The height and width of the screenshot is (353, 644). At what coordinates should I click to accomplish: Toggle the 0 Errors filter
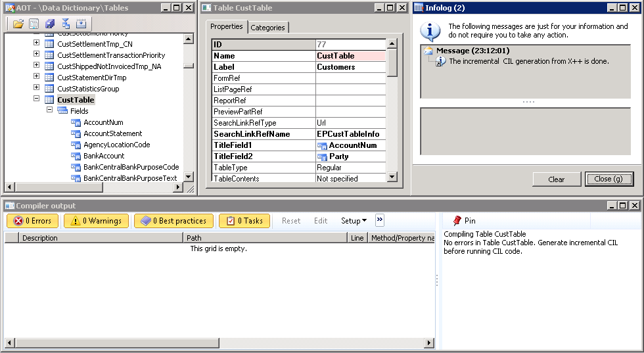tap(32, 221)
